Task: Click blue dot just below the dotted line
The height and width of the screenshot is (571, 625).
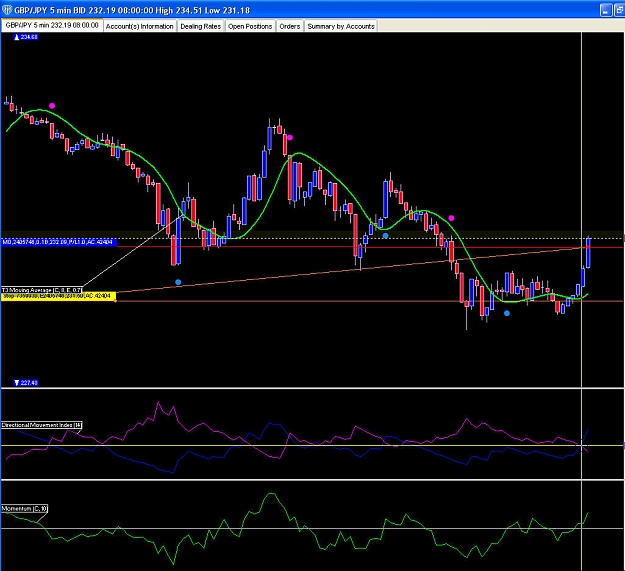Action: (x=385, y=235)
